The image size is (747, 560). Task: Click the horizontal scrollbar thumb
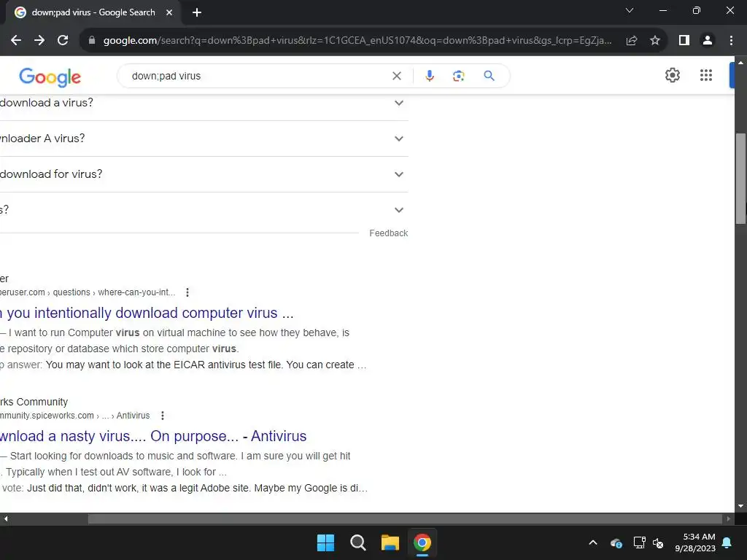tap(405, 519)
